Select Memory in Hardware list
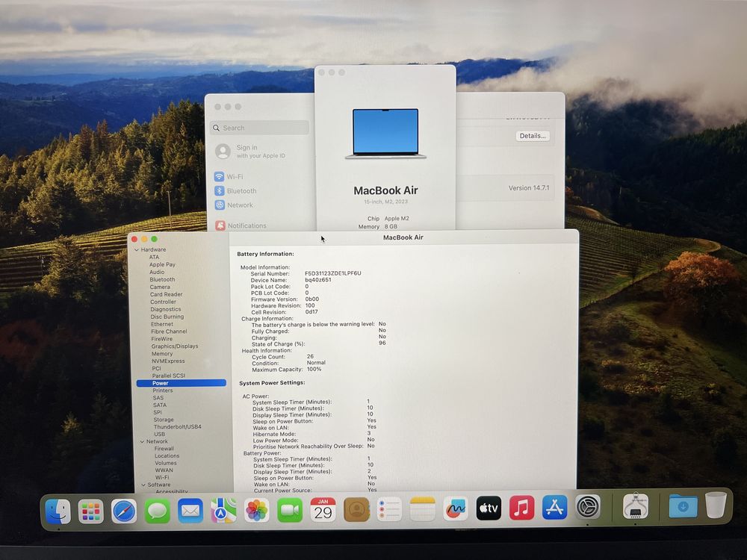The image size is (747, 560). [162, 354]
